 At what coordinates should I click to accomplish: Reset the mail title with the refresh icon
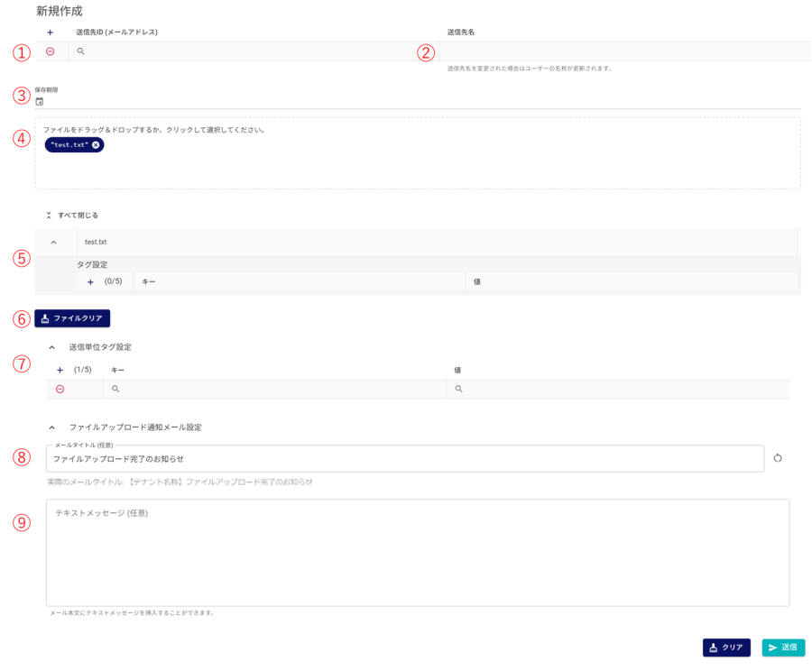click(777, 458)
